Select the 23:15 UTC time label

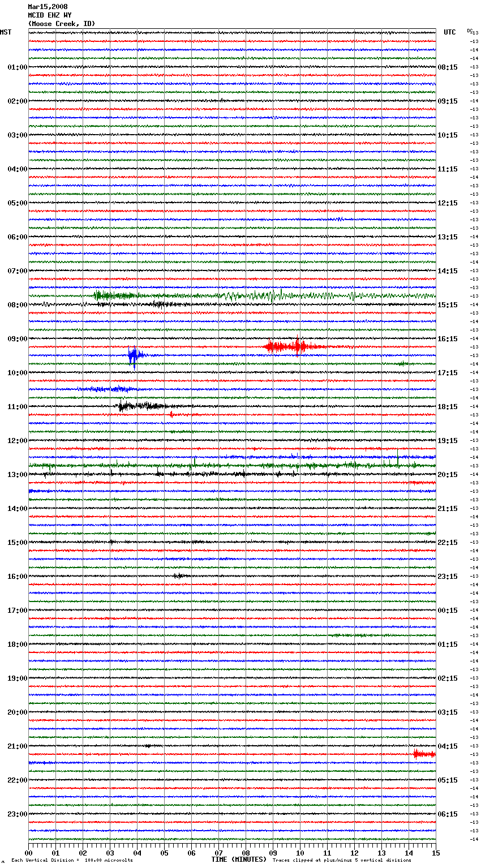(448, 577)
